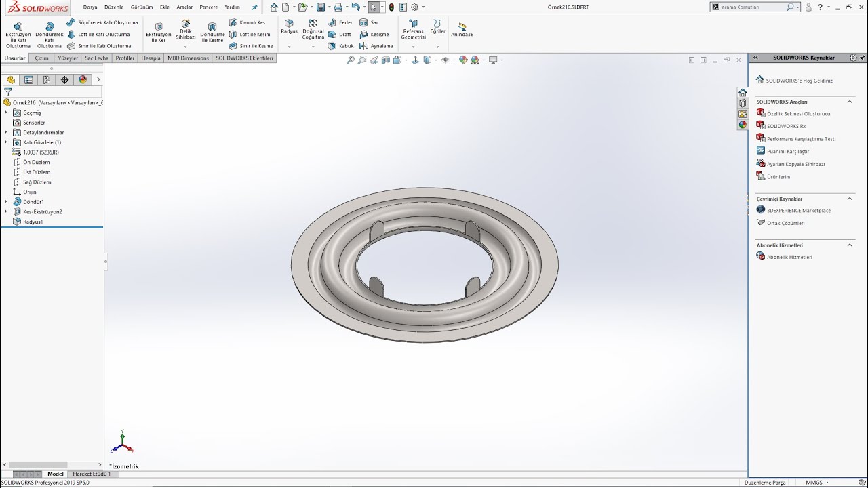Switch to the Hesapla tab
This screenshot has width=868, height=488.
(151, 58)
